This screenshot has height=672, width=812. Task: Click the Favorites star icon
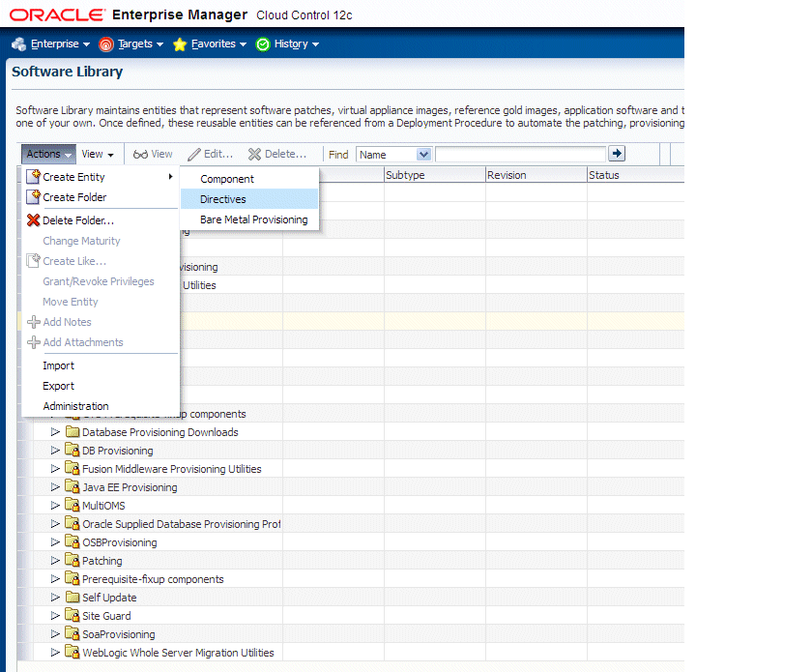180,44
